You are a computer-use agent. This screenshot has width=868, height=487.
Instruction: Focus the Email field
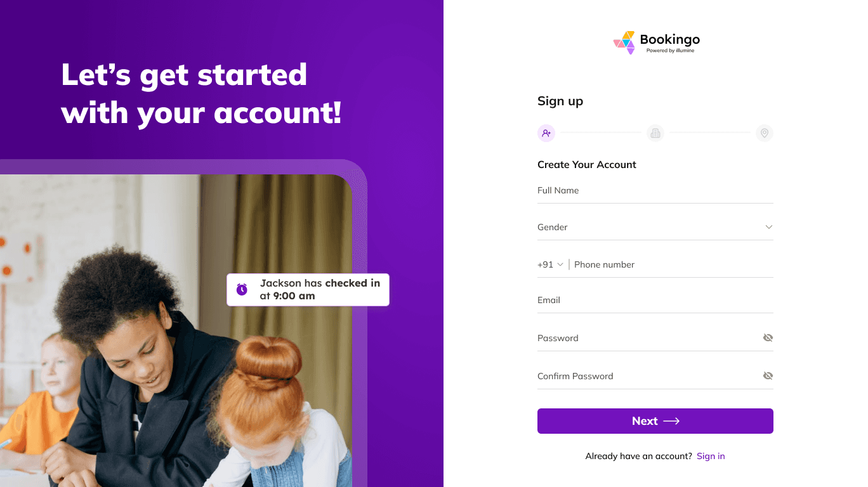coord(655,301)
